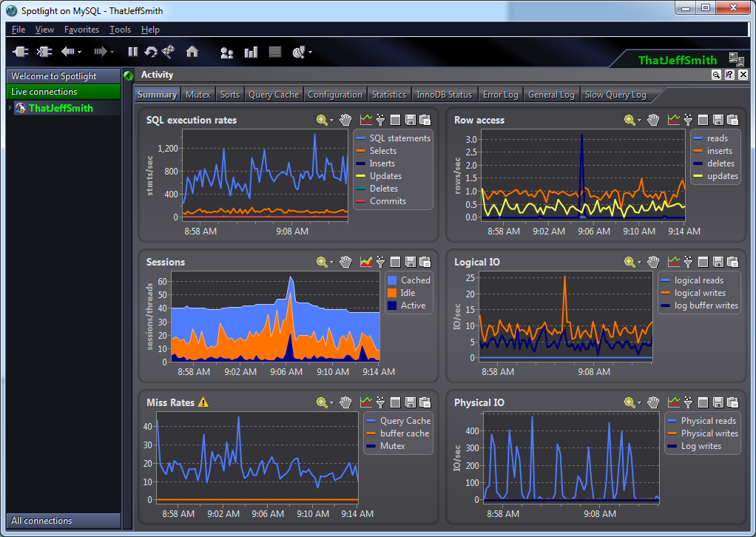Viewport: 756px width, 537px height.
Task: Click the Miss Rates warning triangle icon
Action: pos(203,402)
